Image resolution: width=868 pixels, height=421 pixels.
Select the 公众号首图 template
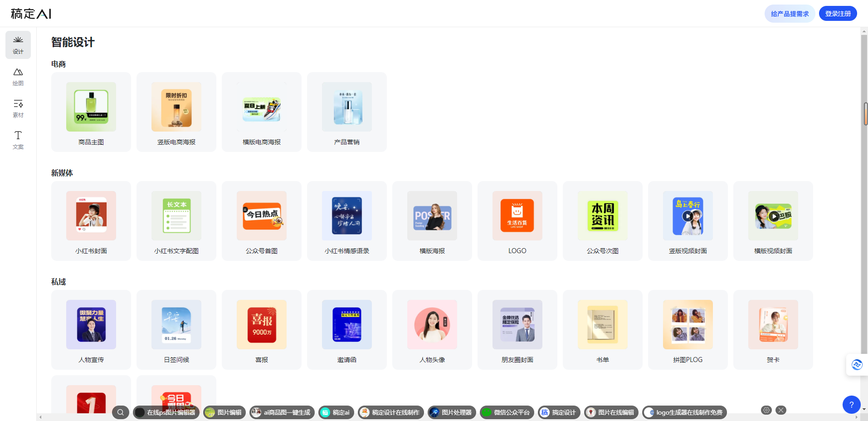coord(261,221)
